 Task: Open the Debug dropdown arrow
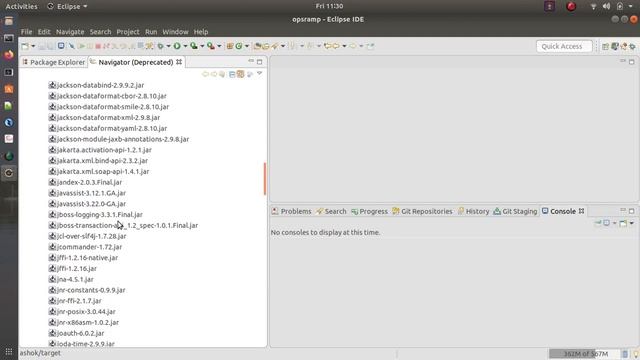168,46
